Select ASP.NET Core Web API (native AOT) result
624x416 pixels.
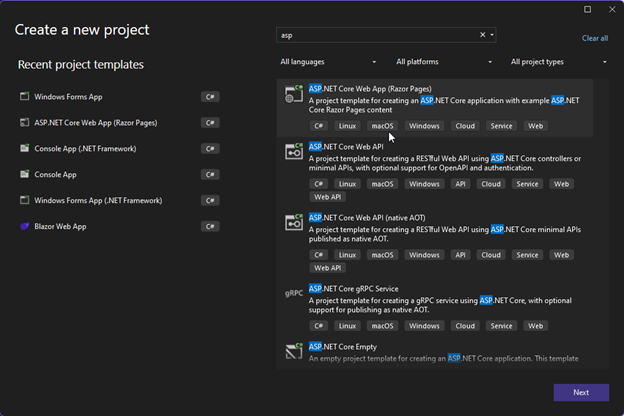(x=367, y=218)
